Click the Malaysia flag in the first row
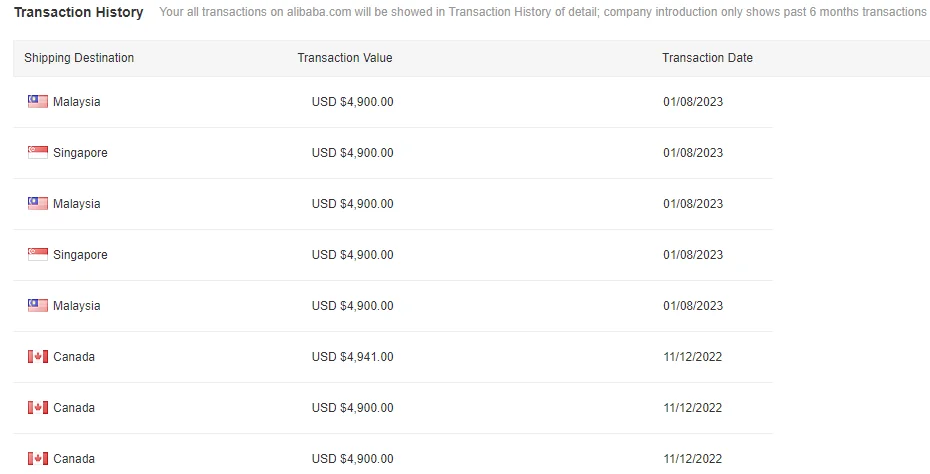Viewport: 930px width, 474px height. click(38, 102)
